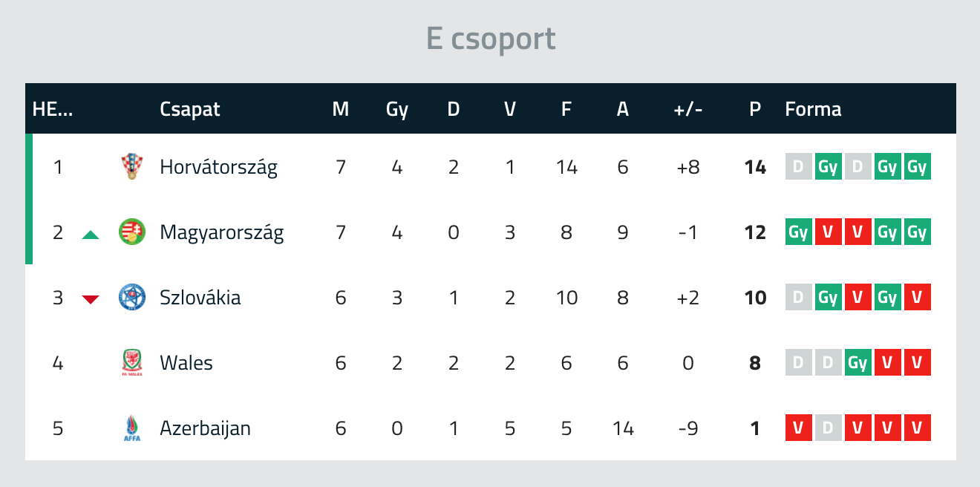Screen dimensions: 980x487
Task: Select the Szlovákia team name
Action: tap(200, 298)
